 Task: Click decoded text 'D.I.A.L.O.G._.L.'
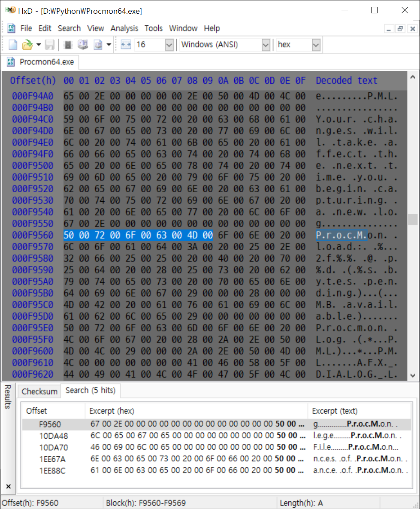click(357, 374)
